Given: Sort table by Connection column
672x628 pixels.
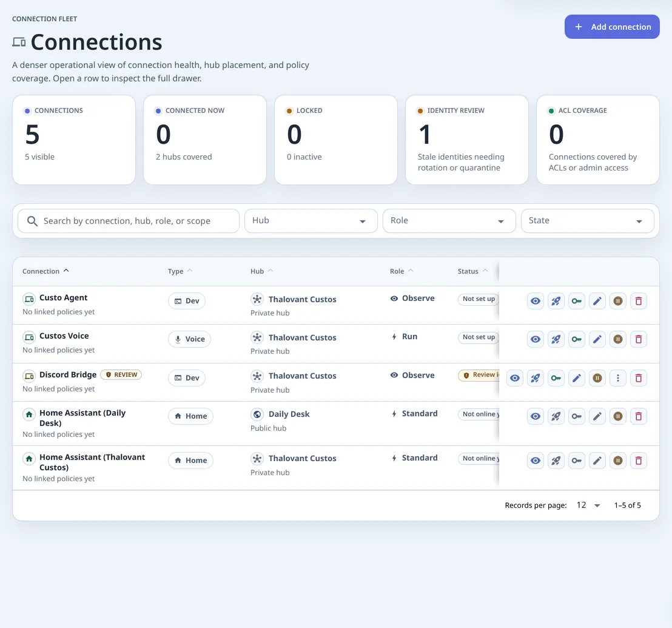Looking at the screenshot, I should (x=45, y=271).
